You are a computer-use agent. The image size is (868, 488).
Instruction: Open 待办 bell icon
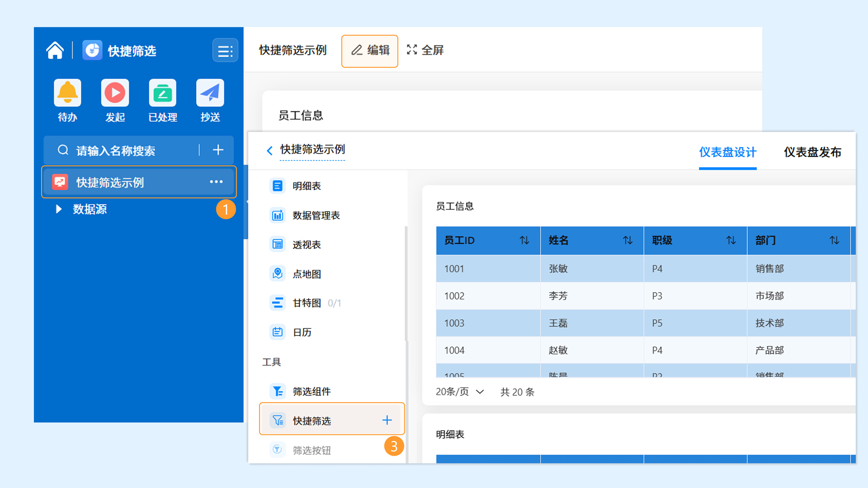(x=67, y=93)
